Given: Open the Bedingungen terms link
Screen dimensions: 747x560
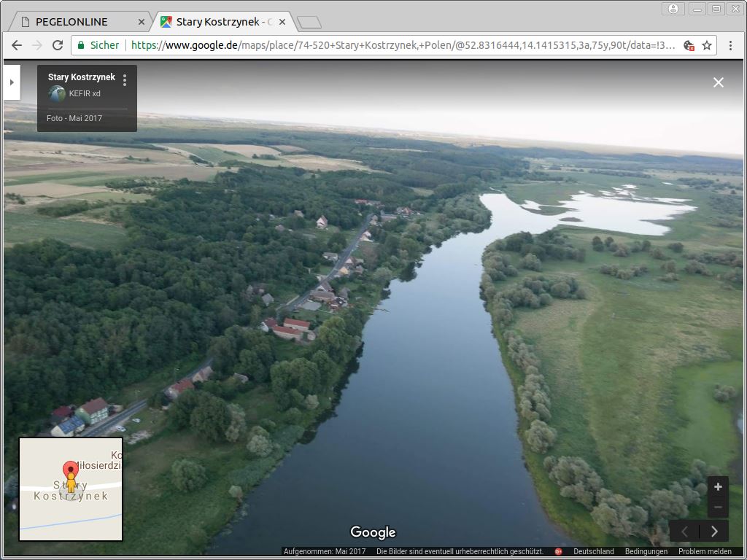Looking at the screenshot, I should (x=646, y=552).
